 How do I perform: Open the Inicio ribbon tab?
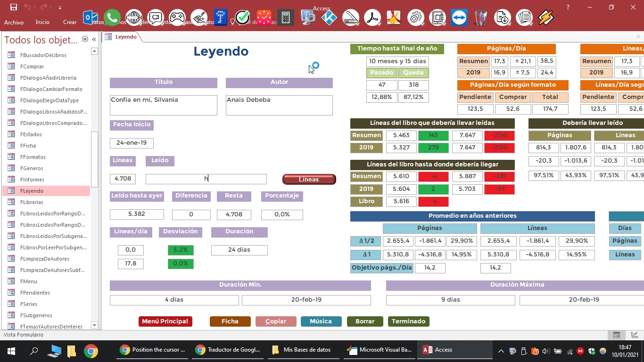(x=42, y=22)
